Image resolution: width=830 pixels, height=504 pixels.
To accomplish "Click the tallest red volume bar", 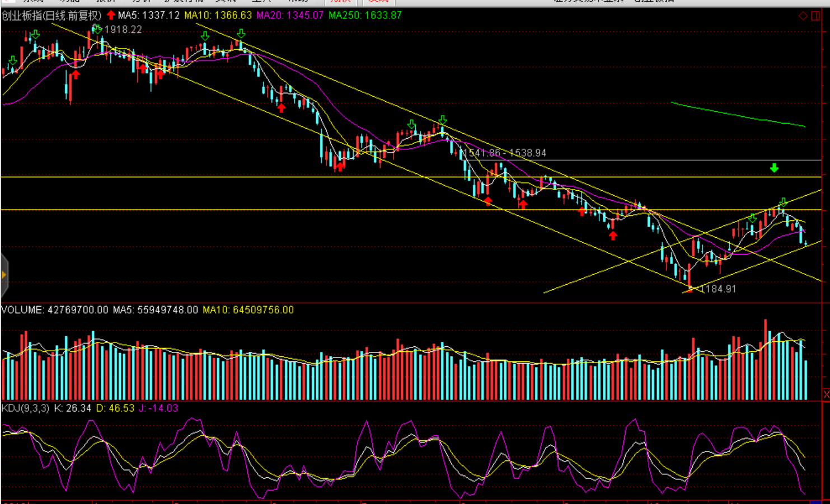I will [766, 359].
